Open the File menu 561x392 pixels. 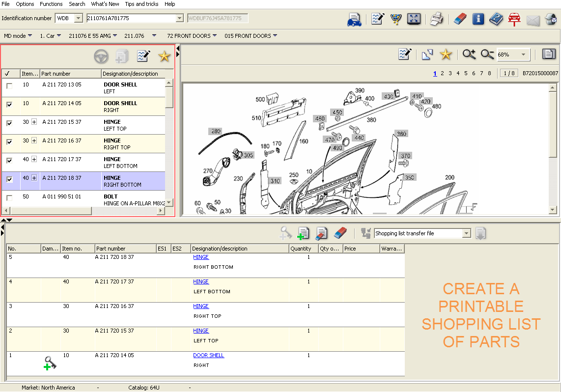5,4
